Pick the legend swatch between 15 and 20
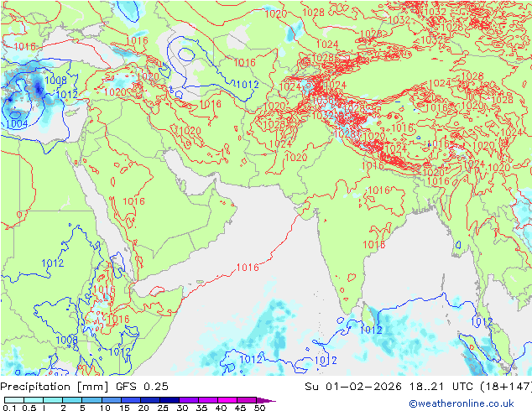Screen dimensions: 532x411 tap(130, 400)
